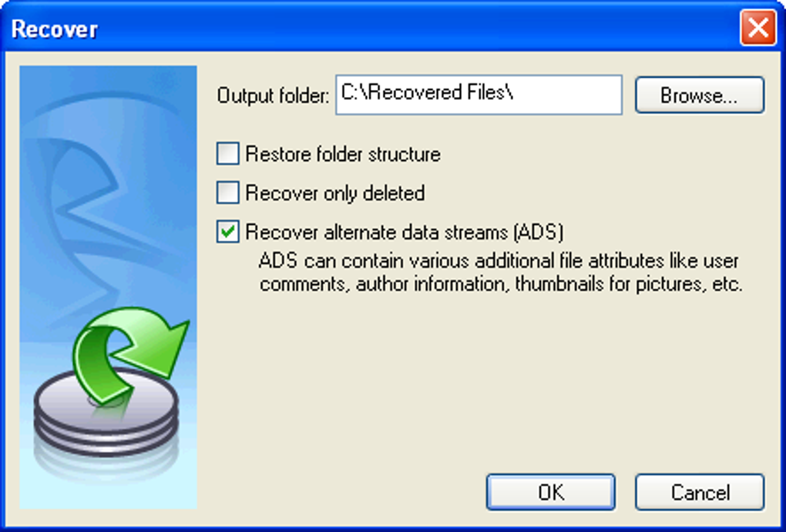Click the ADS description line mentioning user comments

point(499,261)
